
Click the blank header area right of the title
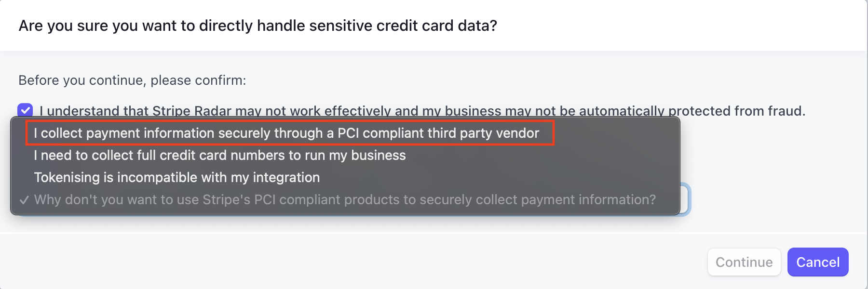pyautogui.click(x=675, y=26)
